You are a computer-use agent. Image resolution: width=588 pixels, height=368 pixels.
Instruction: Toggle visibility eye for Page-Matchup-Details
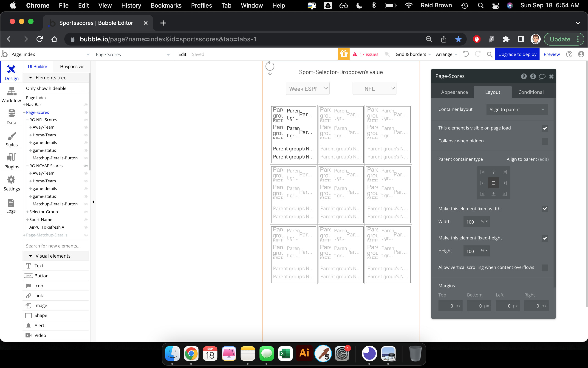point(86,235)
